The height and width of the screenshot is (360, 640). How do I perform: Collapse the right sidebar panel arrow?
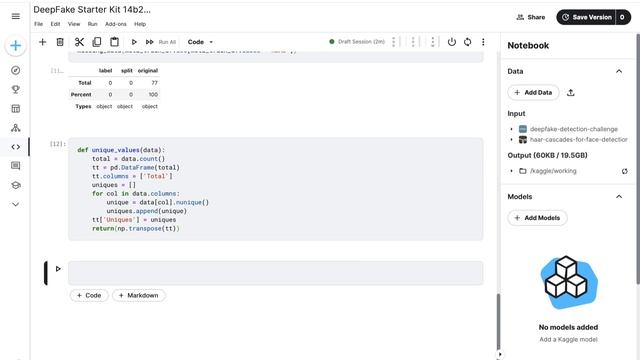pos(500,354)
